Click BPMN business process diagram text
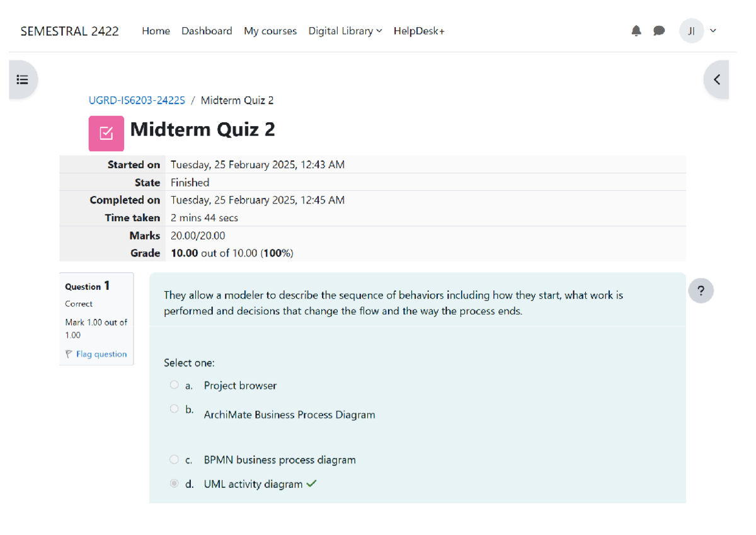The width and height of the screenshot is (756, 535). pos(280,460)
